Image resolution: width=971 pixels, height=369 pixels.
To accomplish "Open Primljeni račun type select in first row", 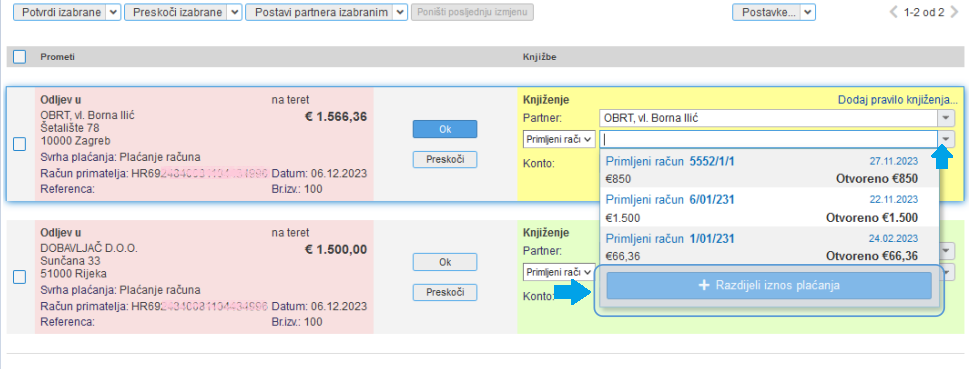I will click(559, 139).
